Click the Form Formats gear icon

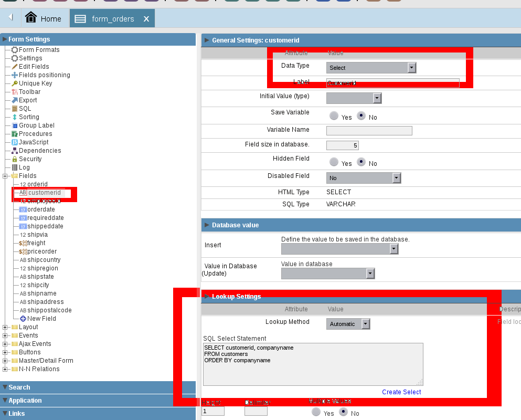[x=15, y=50]
